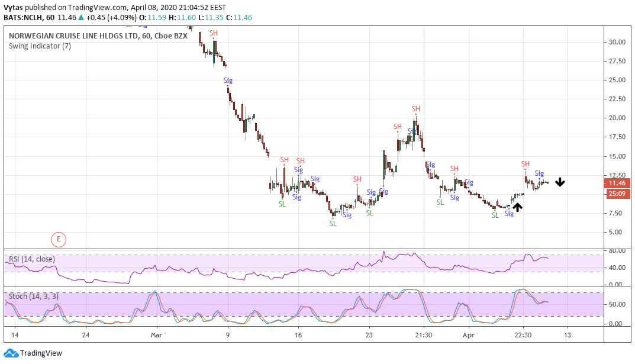
Task: Click the C:11.46 close value
Action: (x=239, y=17)
